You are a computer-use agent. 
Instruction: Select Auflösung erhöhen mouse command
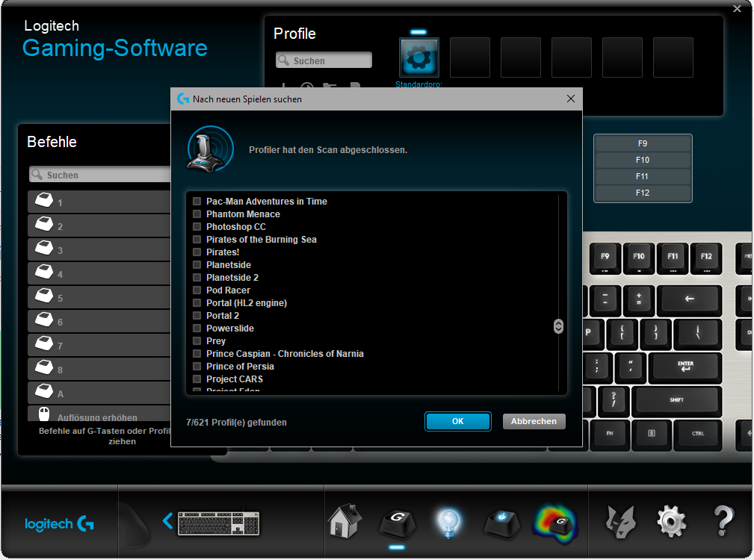click(99, 414)
